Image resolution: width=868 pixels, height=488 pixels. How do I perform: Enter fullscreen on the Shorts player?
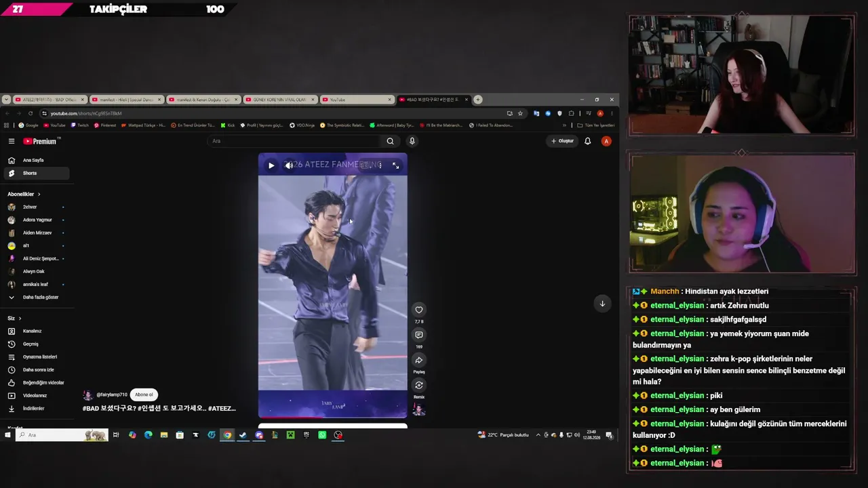pos(396,165)
